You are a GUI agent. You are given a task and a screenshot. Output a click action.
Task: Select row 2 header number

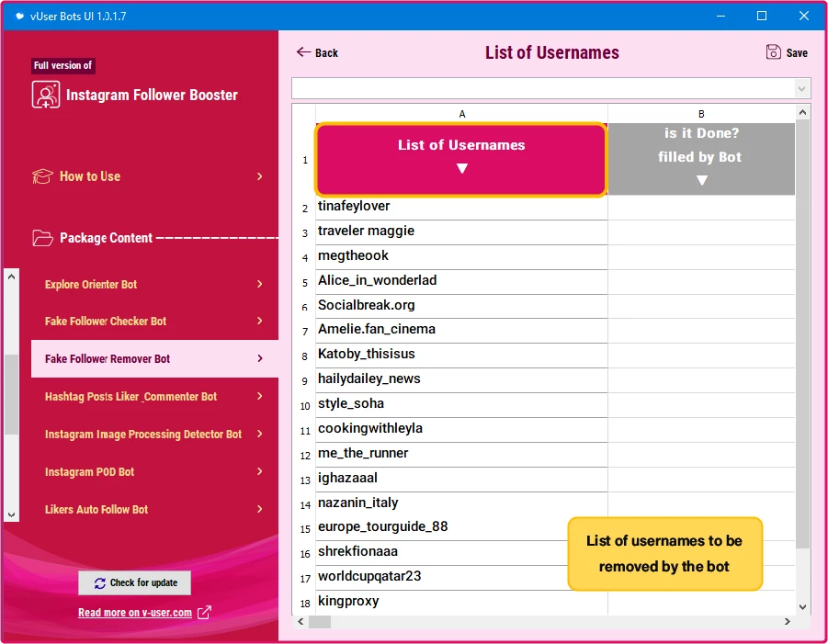(x=305, y=208)
